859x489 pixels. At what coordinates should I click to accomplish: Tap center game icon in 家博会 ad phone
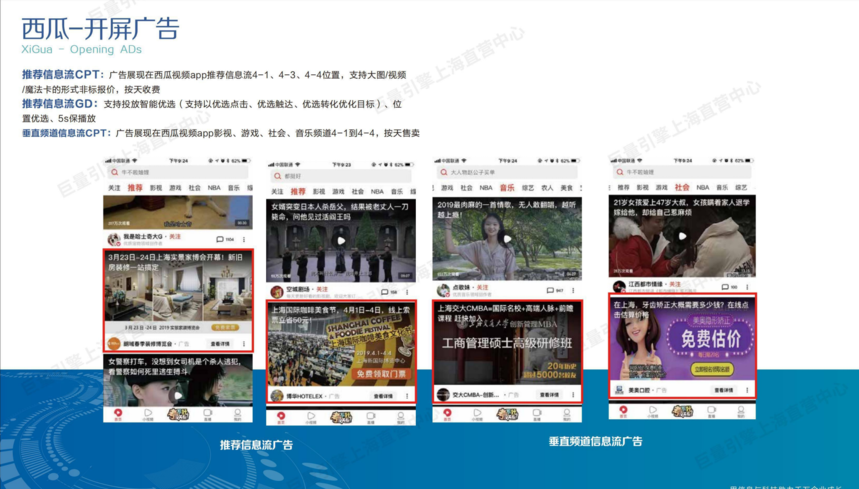[178, 414]
